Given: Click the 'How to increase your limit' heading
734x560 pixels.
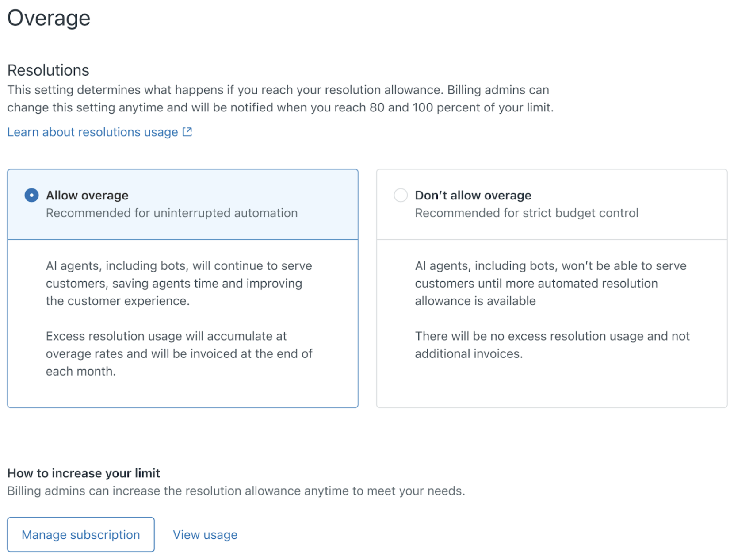Looking at the screenshot, I should pos(84,473).
